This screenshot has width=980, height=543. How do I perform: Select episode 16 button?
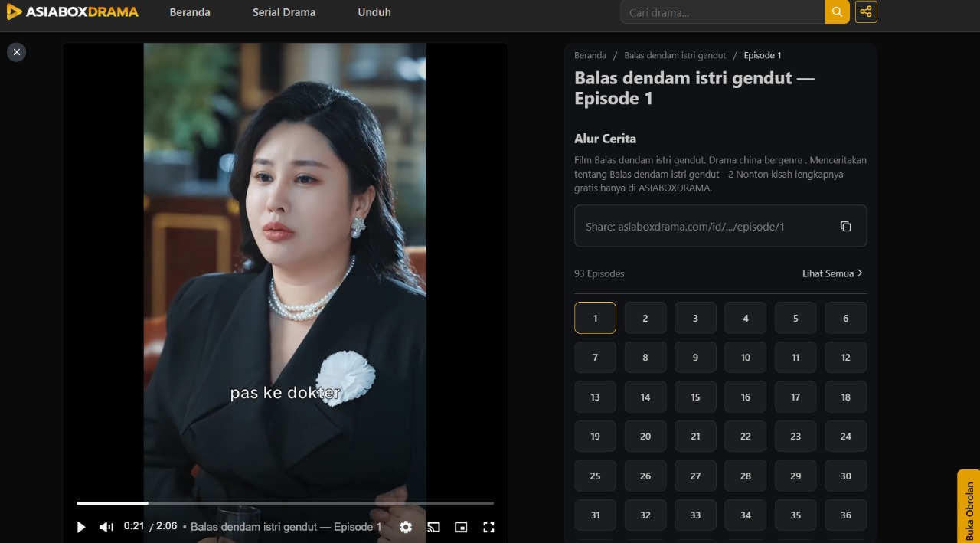(x=746, y=397)
